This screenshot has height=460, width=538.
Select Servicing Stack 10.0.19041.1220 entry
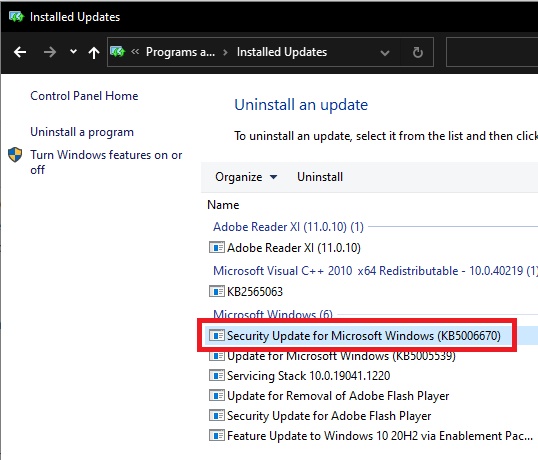pos(308,376)
